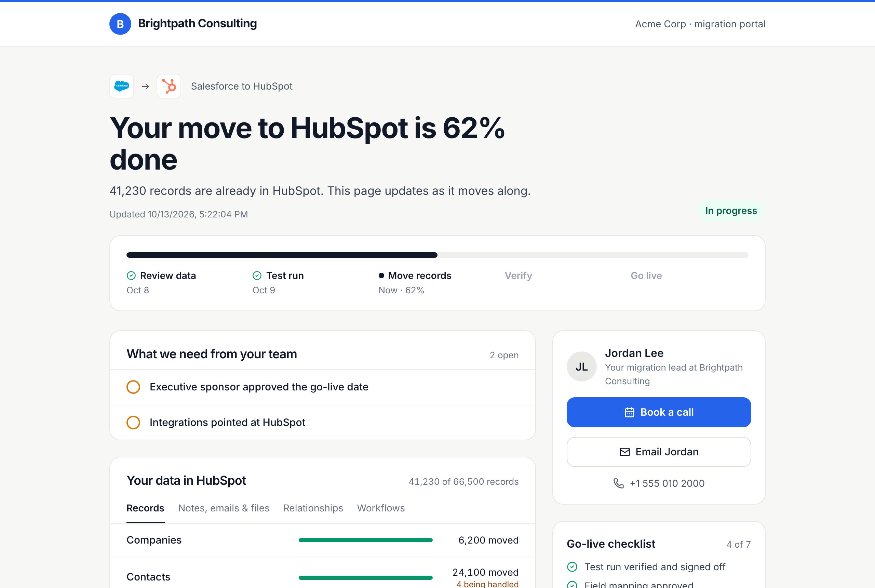This screenshot has width=875, height=588.
Task: Click Brightpath Consulting brand name
Action: click(x=198, y=24)
